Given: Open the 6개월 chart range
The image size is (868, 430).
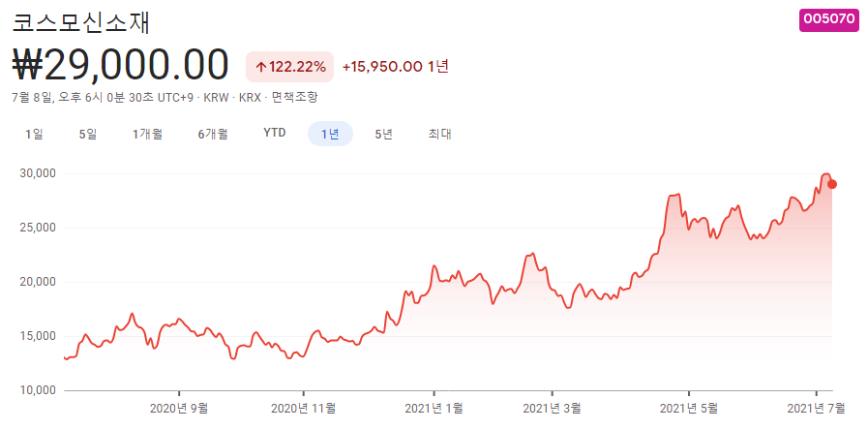Looking at the screenshot, I should (x=213, y=134).
